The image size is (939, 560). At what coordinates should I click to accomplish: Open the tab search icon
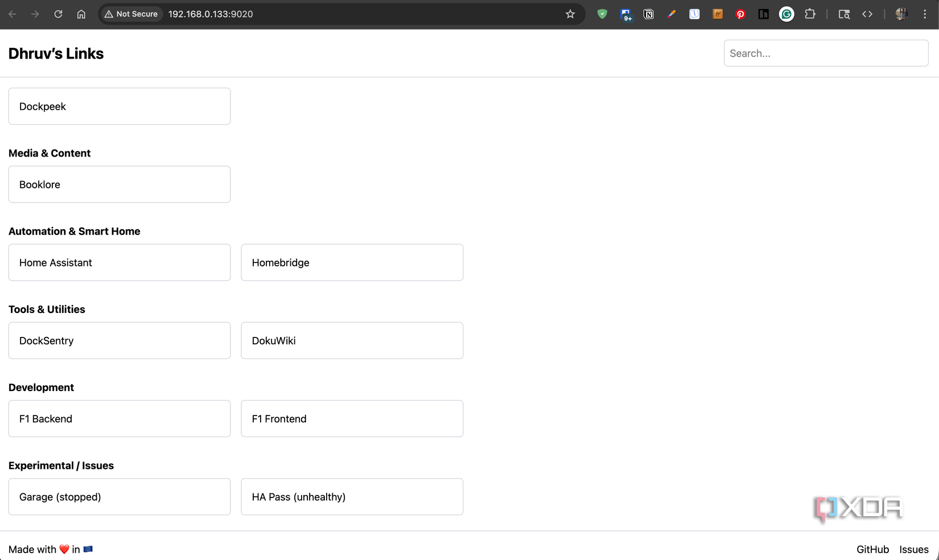click(x=844, y=14)
